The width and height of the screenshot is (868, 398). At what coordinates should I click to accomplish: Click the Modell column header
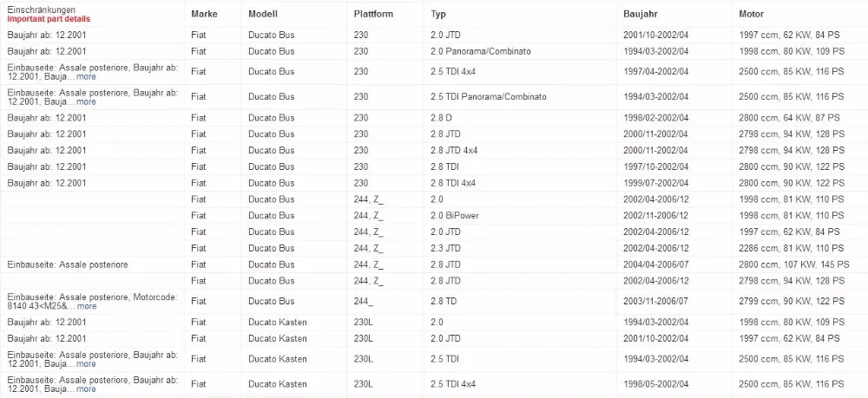pos(263,15)
